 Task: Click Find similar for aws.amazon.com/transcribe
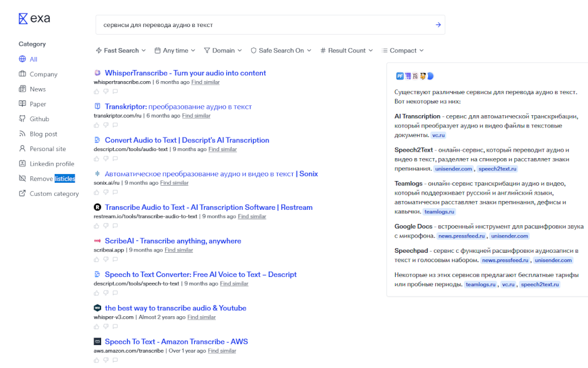point(222,351)
